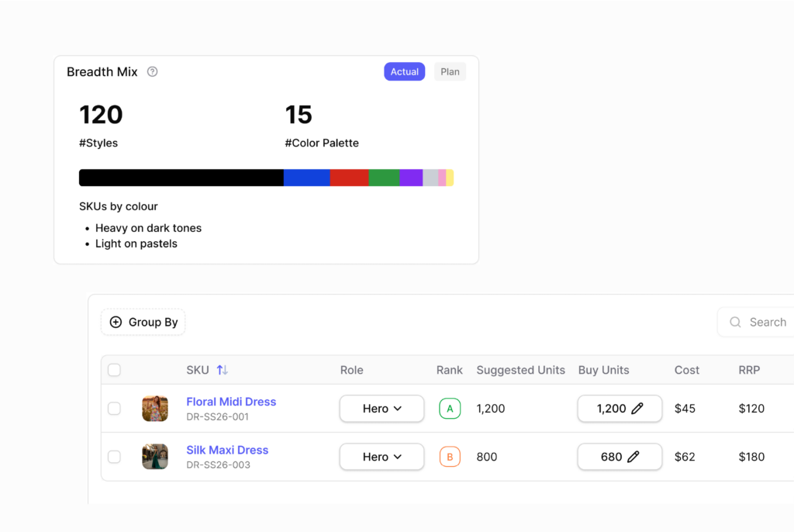The image size is (794, 532).
Task: Open the Silk Maxi Dress link
Action: pos(227,450)
